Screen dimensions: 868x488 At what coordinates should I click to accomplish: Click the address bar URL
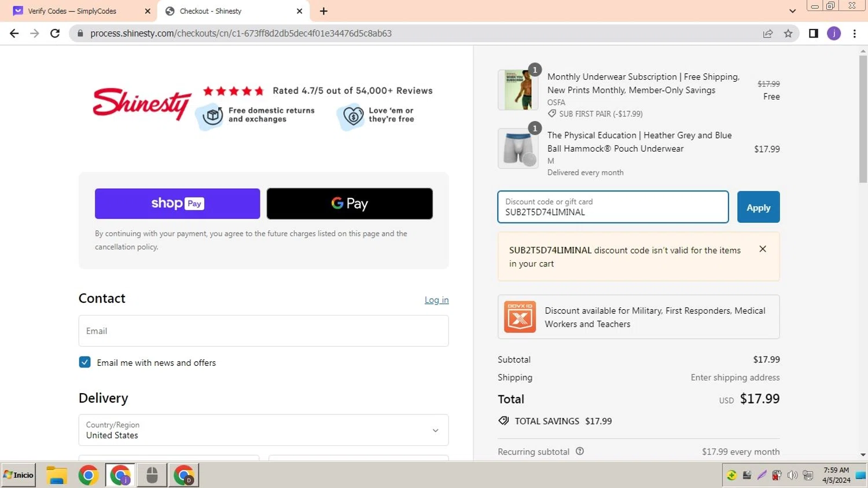tap(241, 34)
